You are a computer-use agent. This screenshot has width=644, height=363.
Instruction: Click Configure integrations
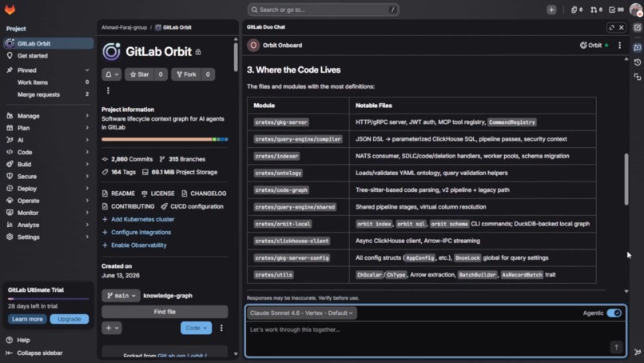point(137,232)
